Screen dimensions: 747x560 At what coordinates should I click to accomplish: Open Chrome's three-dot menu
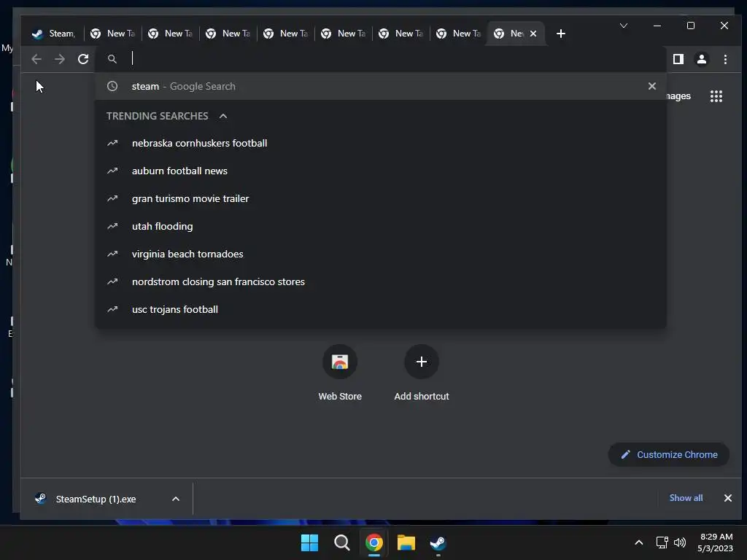pos(725,59)
